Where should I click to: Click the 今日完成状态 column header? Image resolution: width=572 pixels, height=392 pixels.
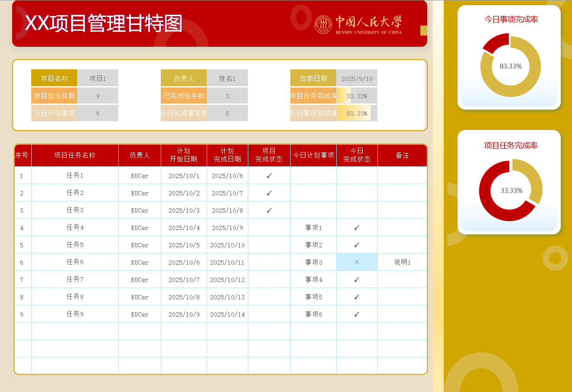click(x=357, y=155)
